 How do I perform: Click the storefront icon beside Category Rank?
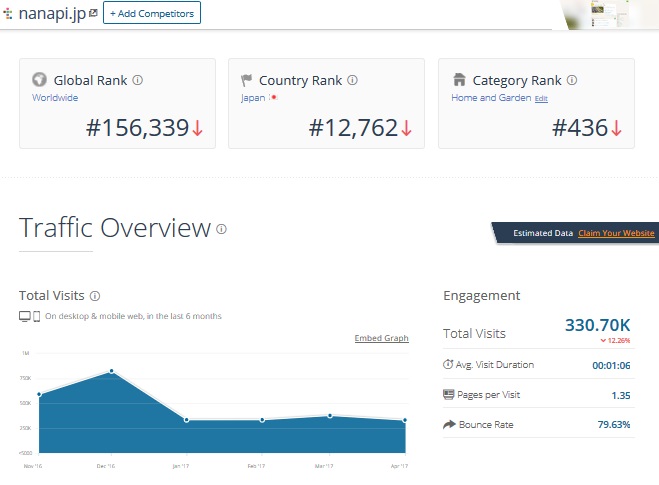[459, 80]
